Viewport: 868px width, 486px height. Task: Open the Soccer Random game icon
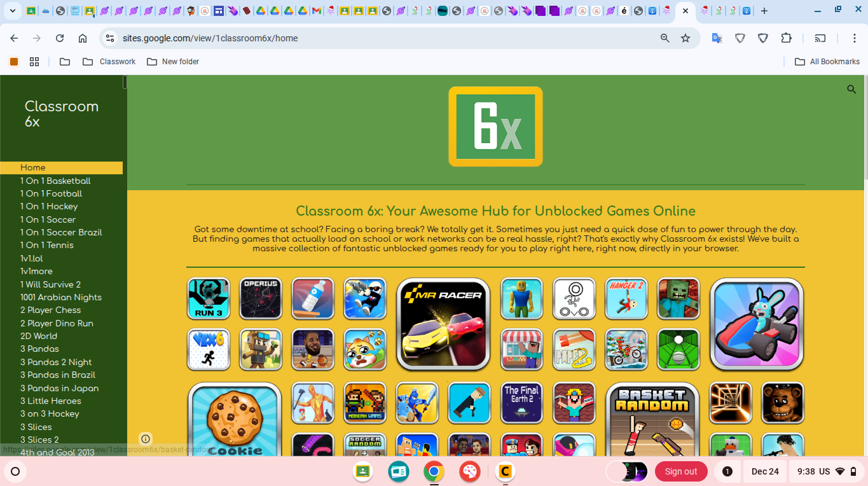click(365, 445)
